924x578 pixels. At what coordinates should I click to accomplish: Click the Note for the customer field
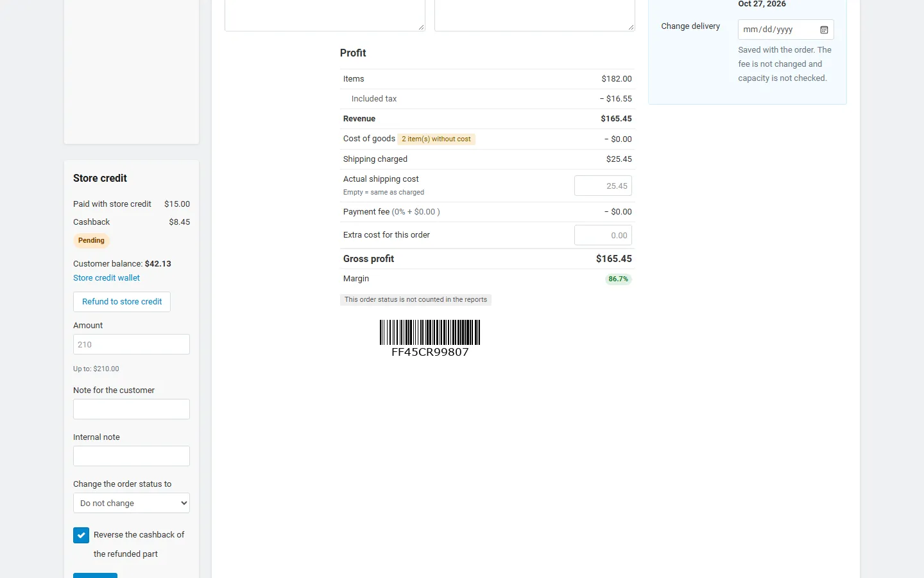(132, 409)
